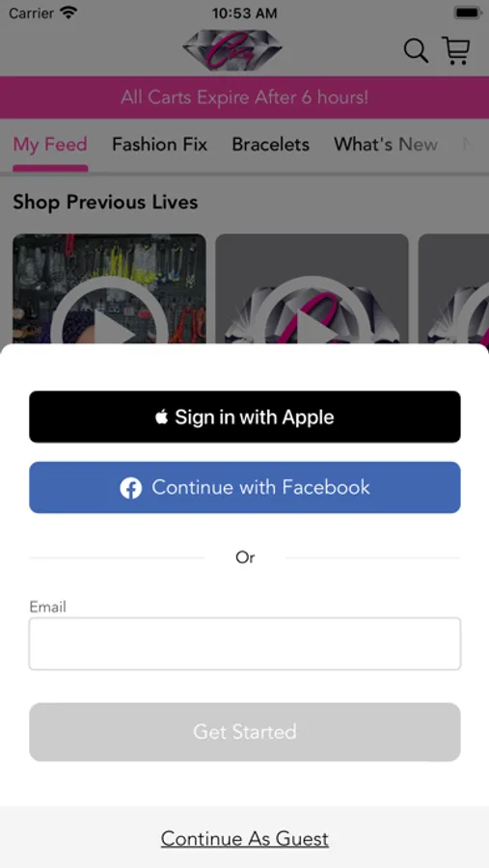Tap the battery status icon
Image resolution: width=489 pixels, height=868 pixels.
[x=466, y=13]
